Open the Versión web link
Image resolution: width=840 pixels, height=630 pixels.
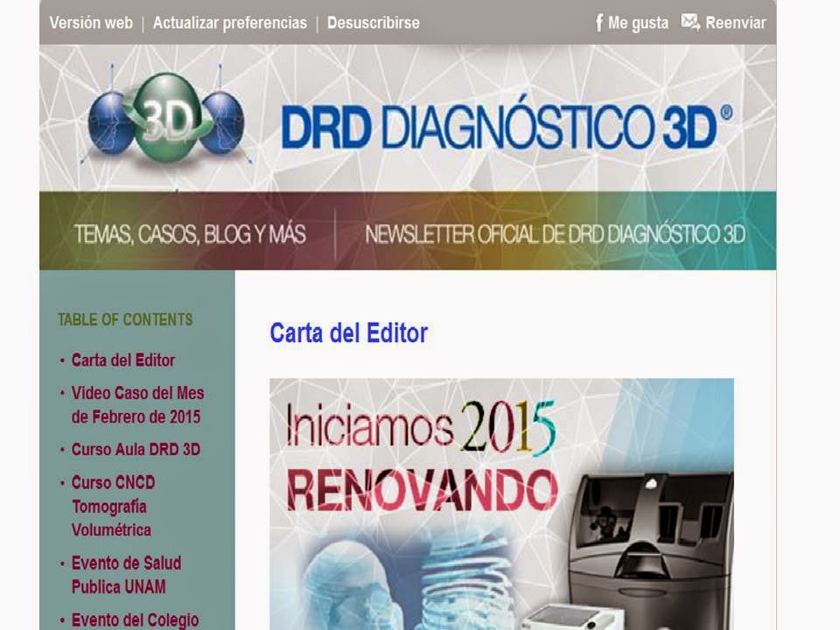(90, 24)
